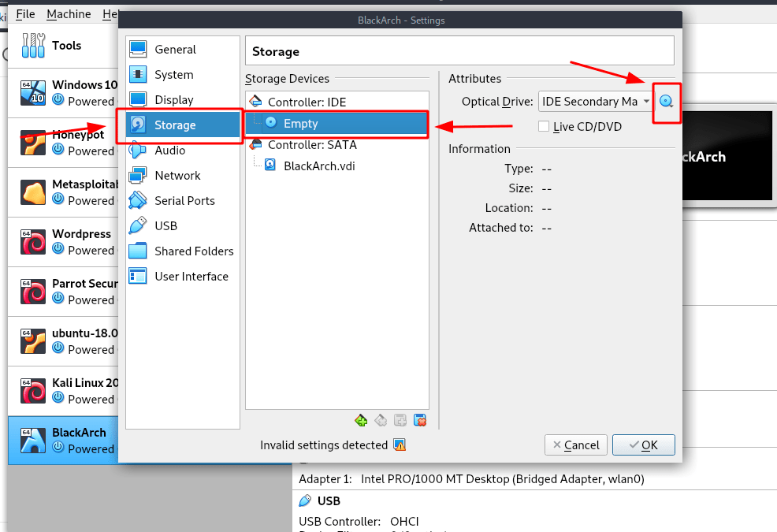Open the Network settings category
The height and width of the screenshot is (532, 777).
tap(182, 176)
